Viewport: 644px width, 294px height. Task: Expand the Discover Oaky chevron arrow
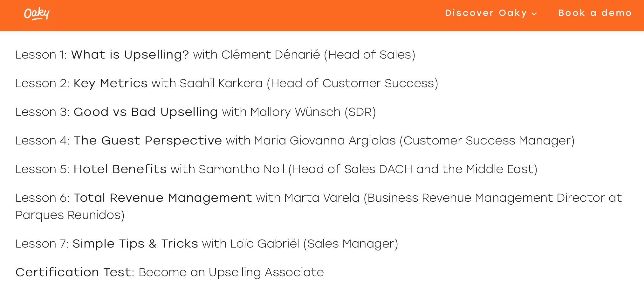(x=534, y=14)
